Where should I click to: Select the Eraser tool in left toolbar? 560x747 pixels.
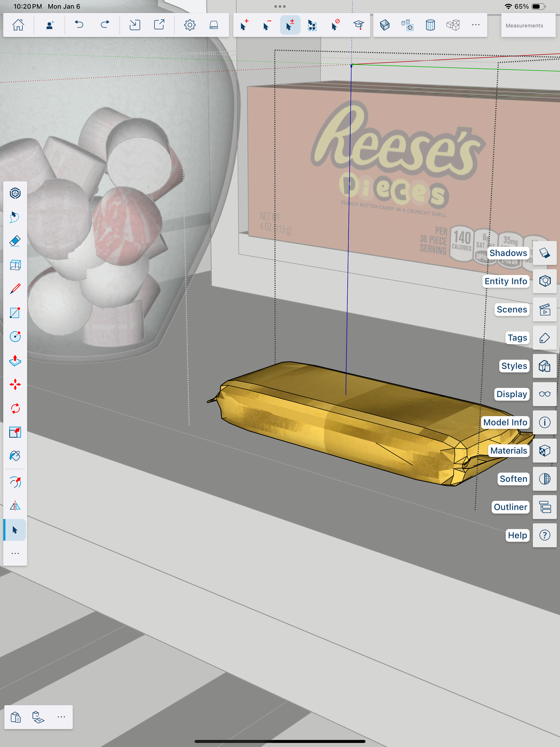click(15, 241)
